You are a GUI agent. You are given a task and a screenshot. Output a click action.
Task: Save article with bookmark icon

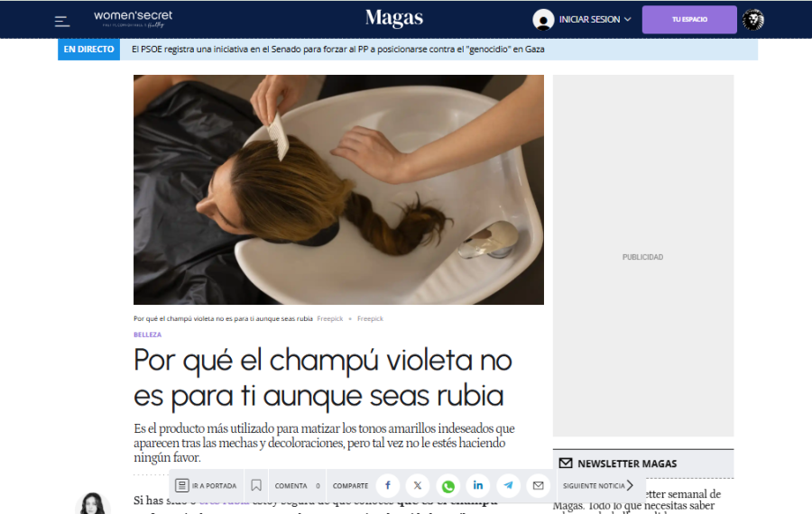point(256,485)
